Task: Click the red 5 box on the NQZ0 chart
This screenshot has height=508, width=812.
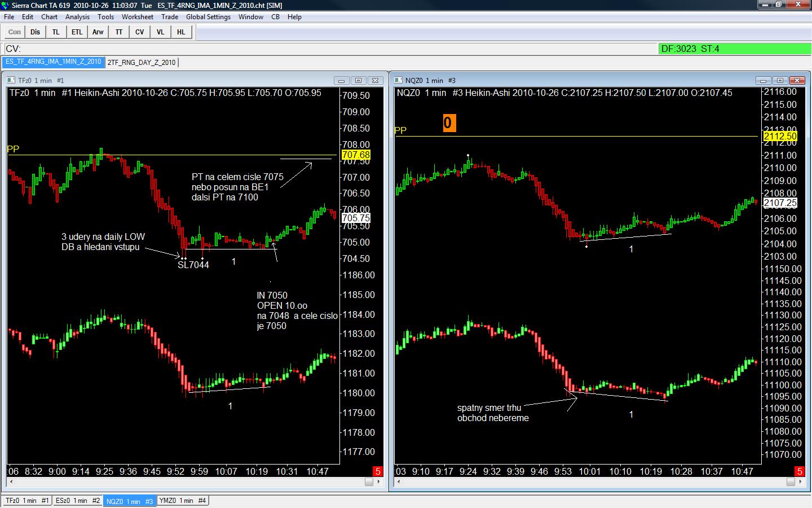Action: [x=799, y=471]
